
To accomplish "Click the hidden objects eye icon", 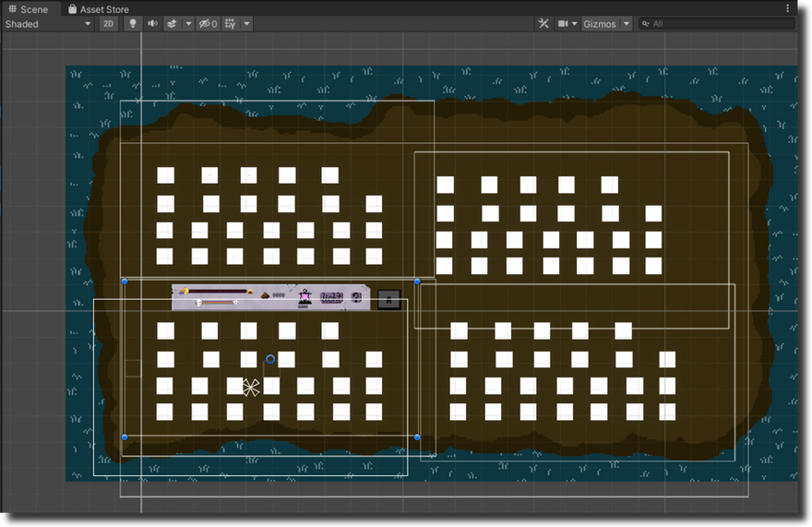I will click(208, 24).
